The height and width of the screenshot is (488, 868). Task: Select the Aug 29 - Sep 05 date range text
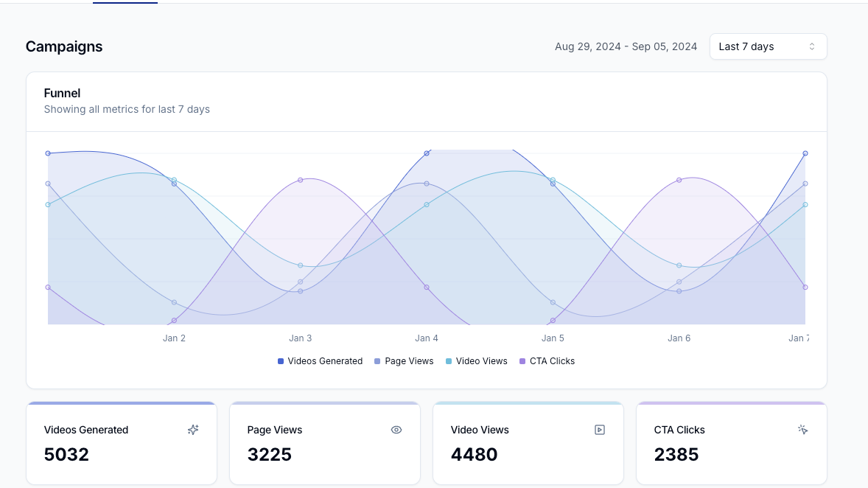(626, 46)
